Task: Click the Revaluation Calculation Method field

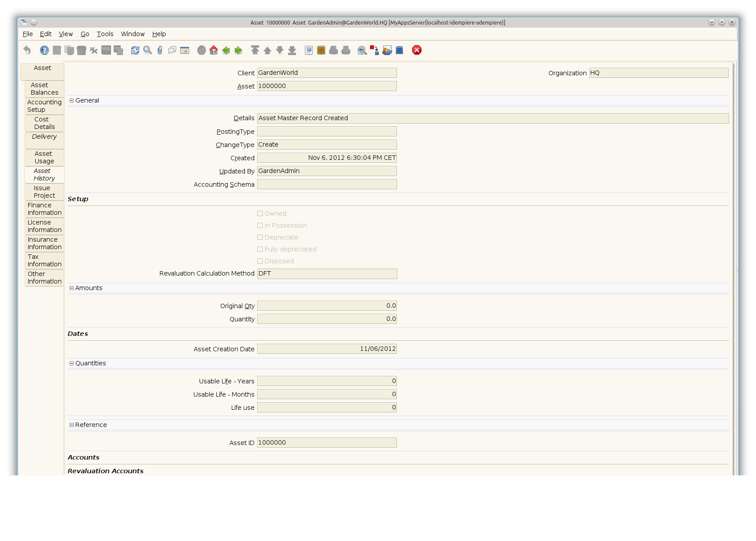Action: [x=327, y=274]
